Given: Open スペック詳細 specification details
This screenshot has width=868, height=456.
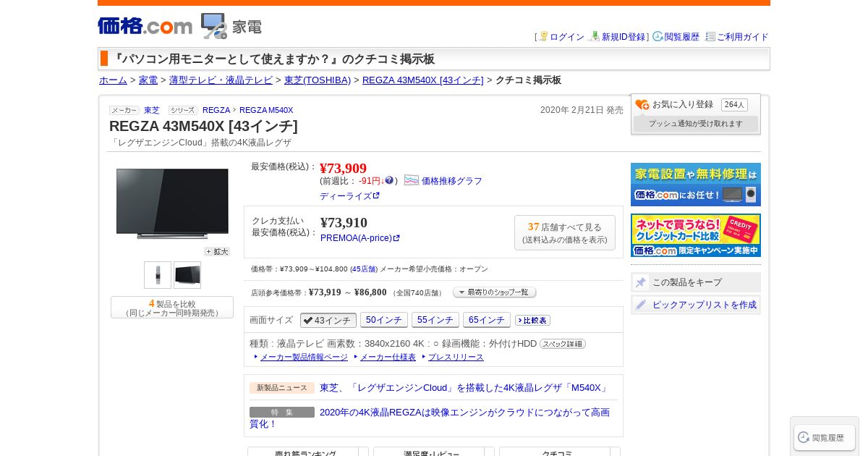Looking at the screenshot, I should [563, 344].
